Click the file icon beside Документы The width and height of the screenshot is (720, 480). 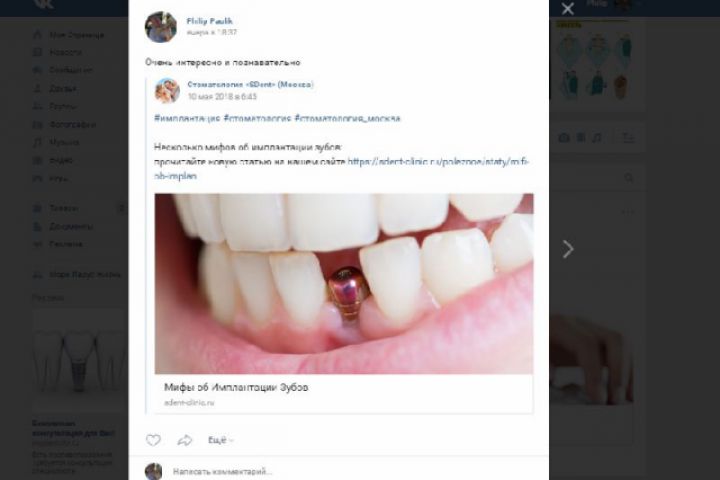click(x=38, y=226)
